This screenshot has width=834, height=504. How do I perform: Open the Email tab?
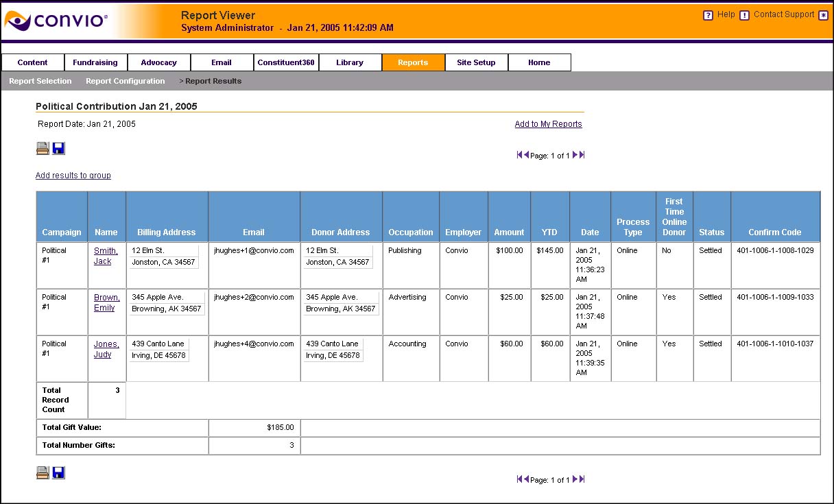pos(222,62)
